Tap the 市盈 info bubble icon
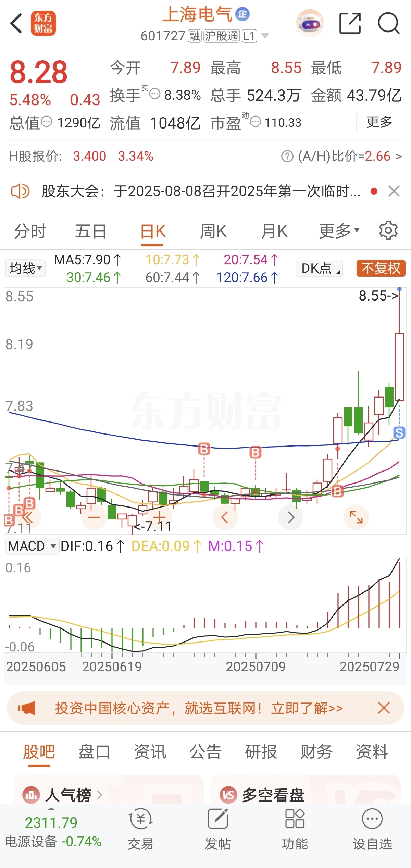The image size is (411, 868). point(256,121)
